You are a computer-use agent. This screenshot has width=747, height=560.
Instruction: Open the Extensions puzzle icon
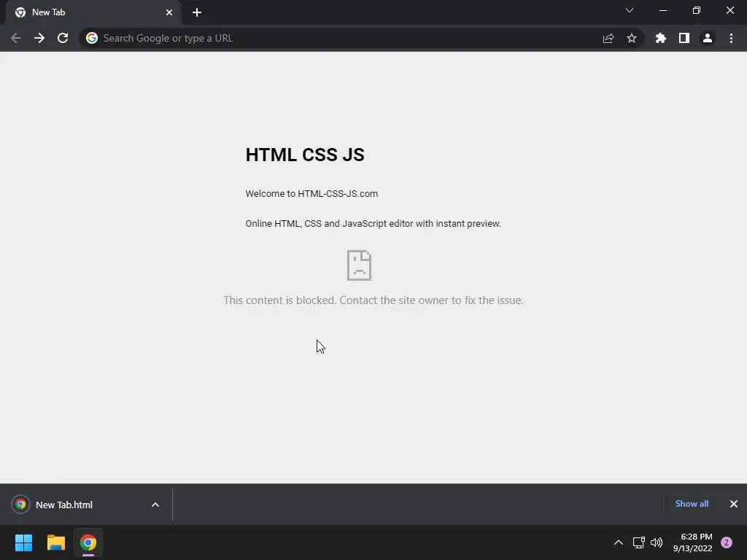661,38
